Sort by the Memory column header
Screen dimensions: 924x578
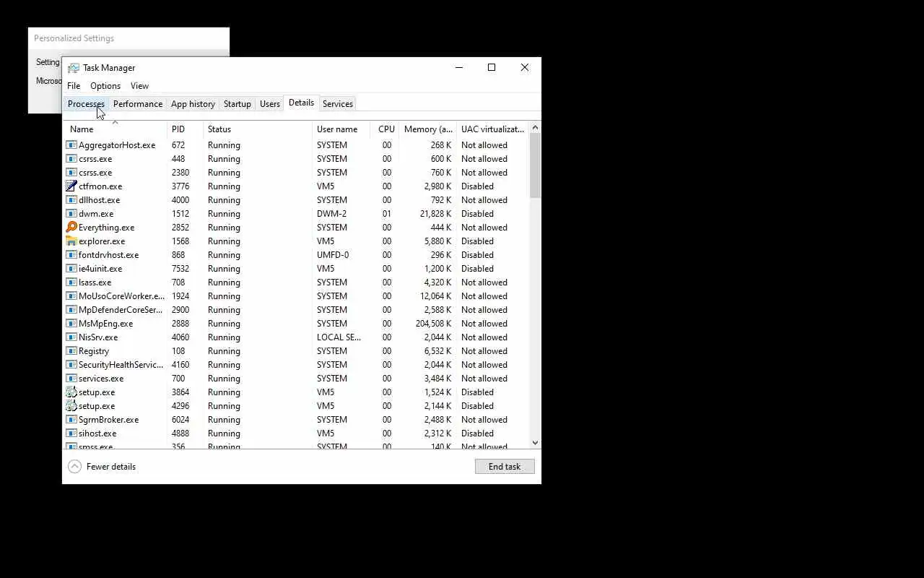click(428, 129)
